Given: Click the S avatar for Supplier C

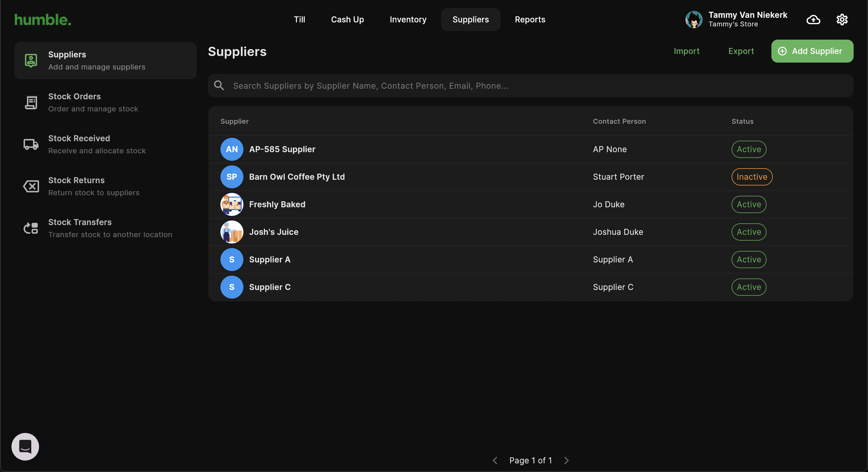Looking at the screenshot, I should tap(232, 287).
